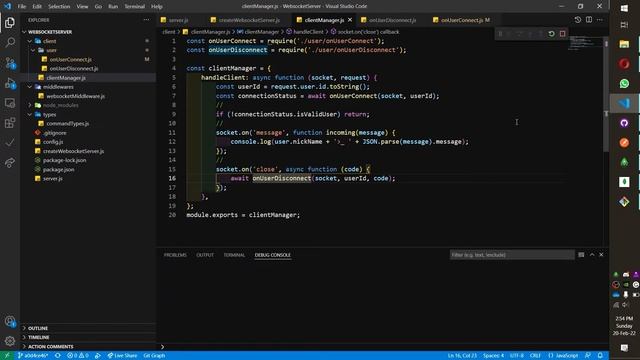Open the editor More Actions menu
The image size is (640, 360).
click(x=600, y=20)
